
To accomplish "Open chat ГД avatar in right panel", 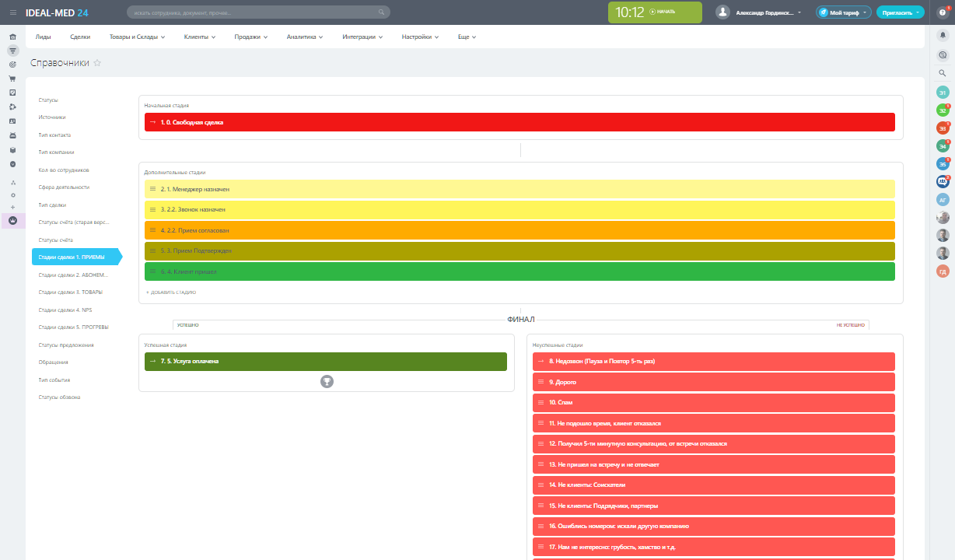I will point(943,271).
